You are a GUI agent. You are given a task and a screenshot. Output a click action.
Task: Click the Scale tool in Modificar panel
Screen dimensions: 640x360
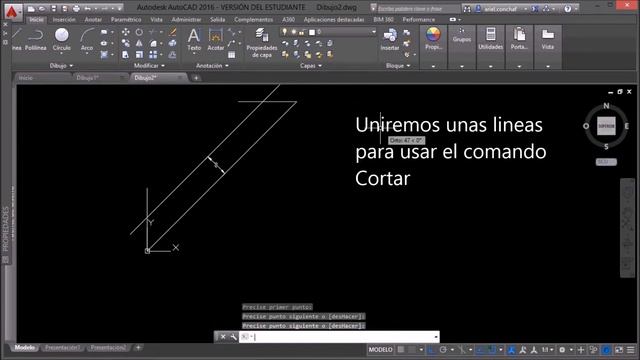139,55
